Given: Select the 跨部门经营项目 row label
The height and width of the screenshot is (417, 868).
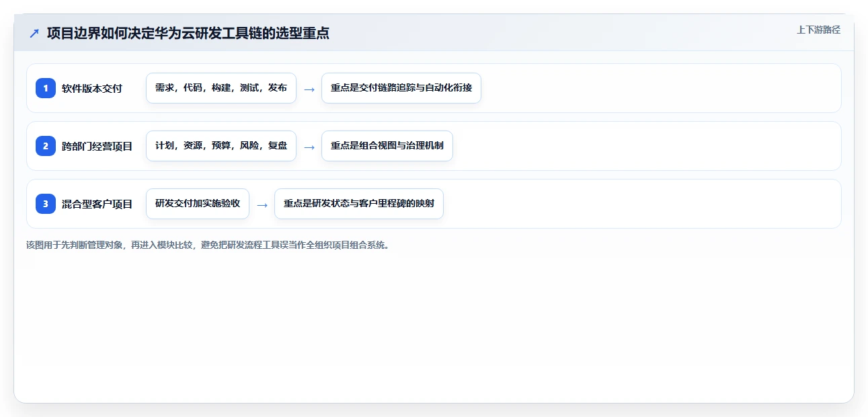Looking at the screenshot, I should (x=97, y=146).
